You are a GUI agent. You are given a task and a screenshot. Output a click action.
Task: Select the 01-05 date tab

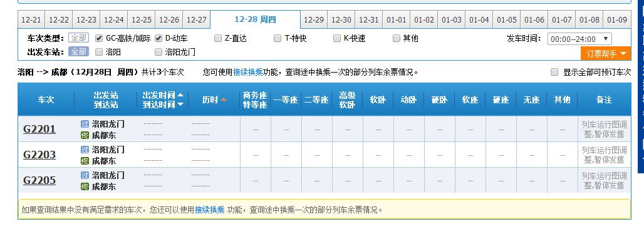tap(506, 19)
